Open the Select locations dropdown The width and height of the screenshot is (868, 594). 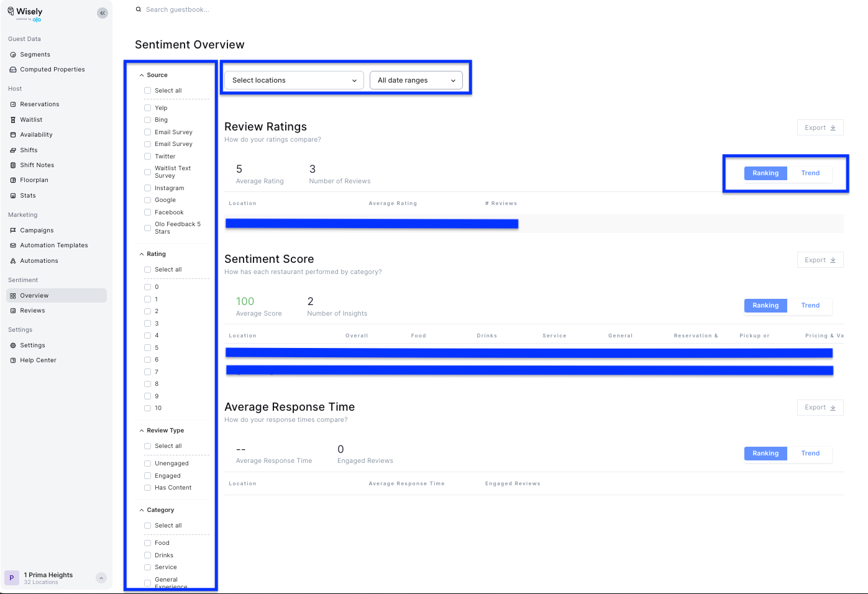pos(294,80)
